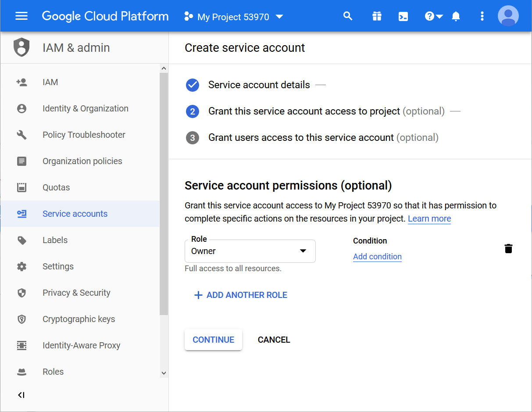This screenshot has height=412, width=532.
Task: Open the My Project 53970 selector
Action: point(234,17)
